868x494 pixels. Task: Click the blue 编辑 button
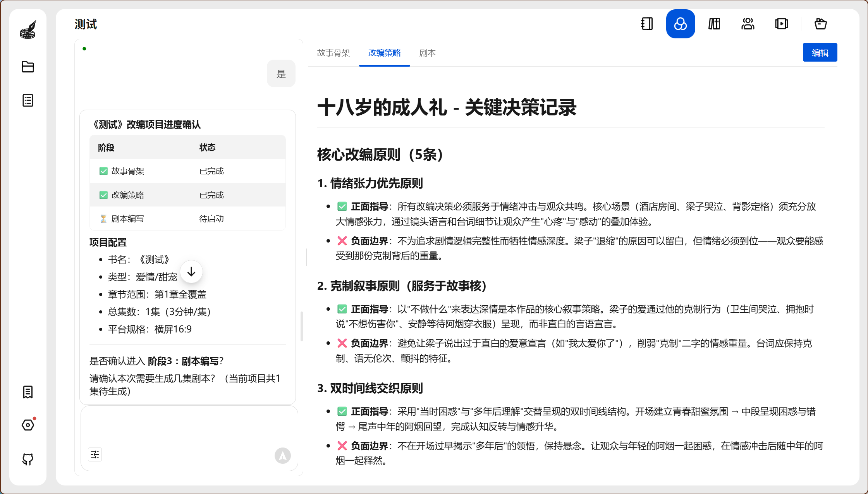820,52
